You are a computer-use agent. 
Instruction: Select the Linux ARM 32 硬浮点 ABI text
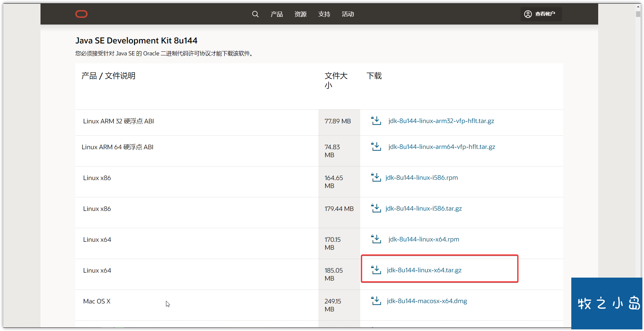pos(119,121)
